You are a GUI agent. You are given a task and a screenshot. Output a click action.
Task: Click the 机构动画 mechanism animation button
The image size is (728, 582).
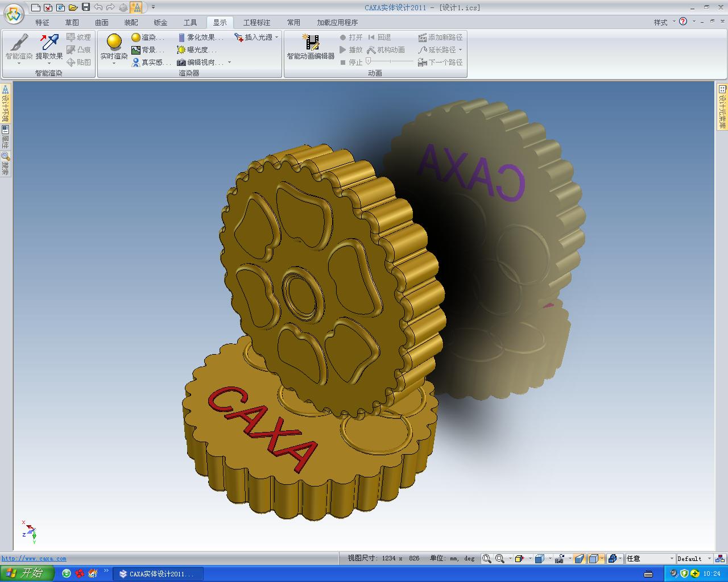pos(386,50)
